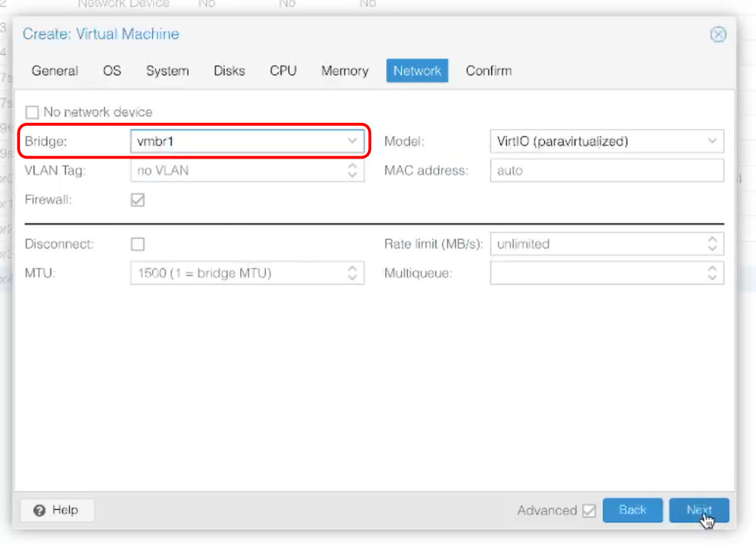
Task: Click the Next button
Action: pos(699,510)
